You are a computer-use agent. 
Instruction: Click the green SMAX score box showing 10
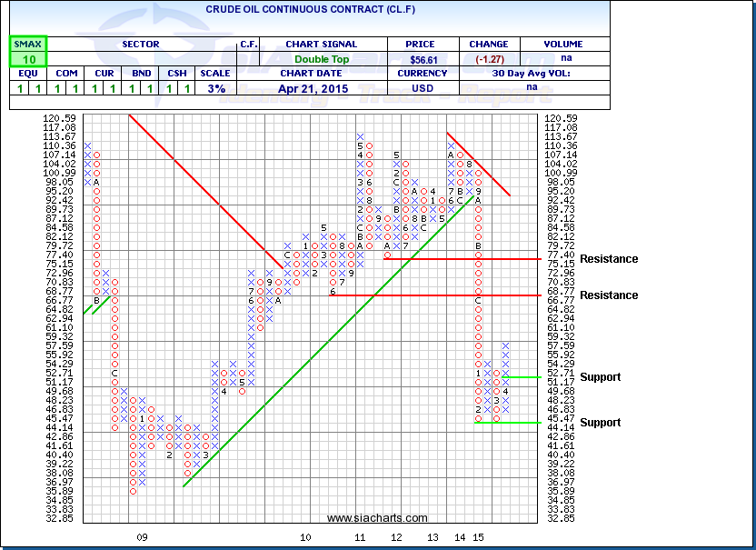click(x=28, y=59)
